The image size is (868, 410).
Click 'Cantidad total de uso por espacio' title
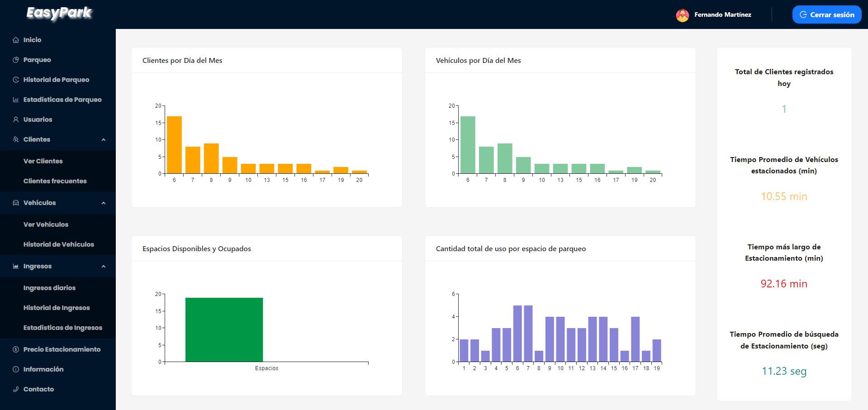click(511, 248)
